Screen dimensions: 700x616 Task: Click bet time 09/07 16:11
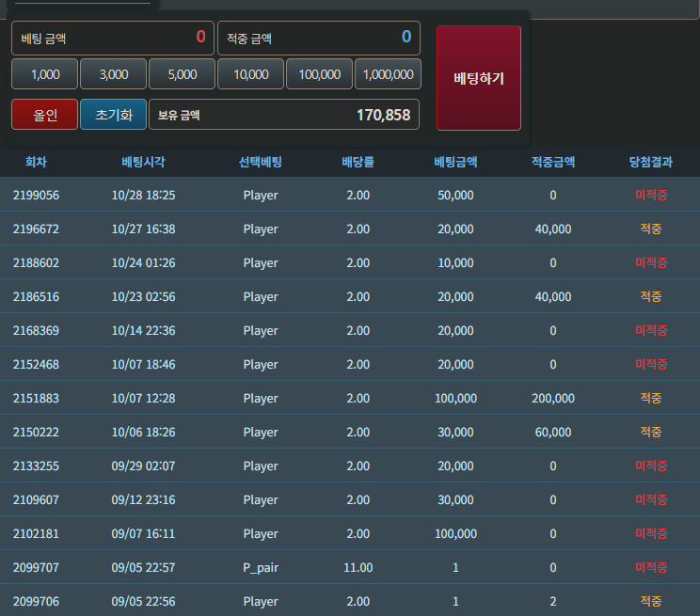(143, 534)
